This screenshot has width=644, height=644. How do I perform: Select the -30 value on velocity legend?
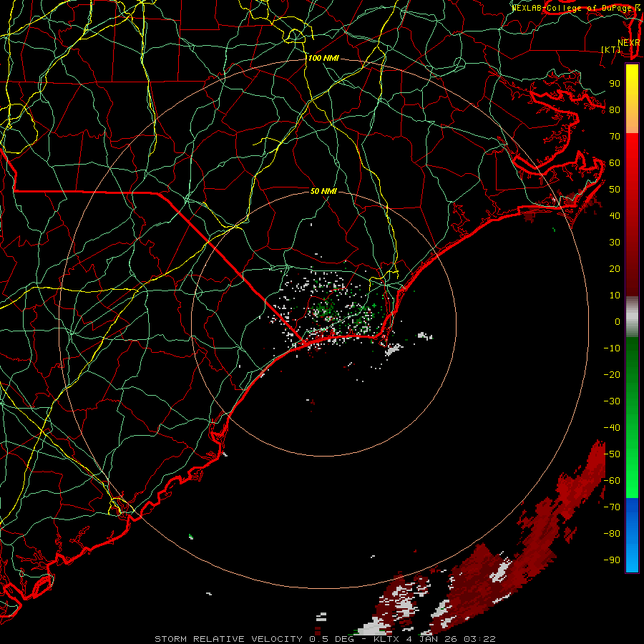coord(612,401)
